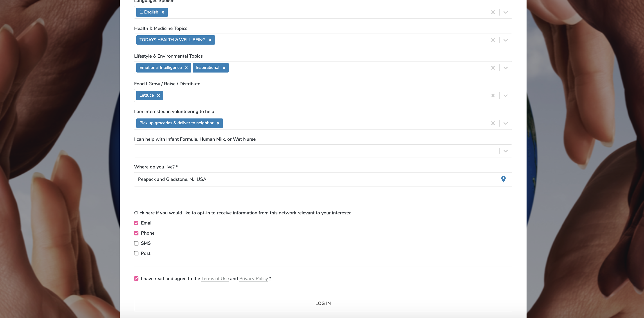
Task: Click the Lettuce tag label
Action: point(146,95)
